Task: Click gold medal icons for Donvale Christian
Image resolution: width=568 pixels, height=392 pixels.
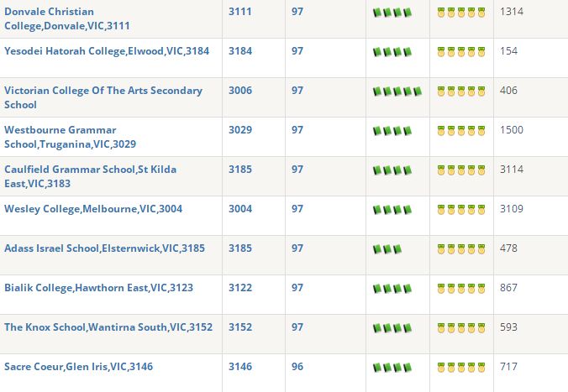Action: tap(461, 13)
